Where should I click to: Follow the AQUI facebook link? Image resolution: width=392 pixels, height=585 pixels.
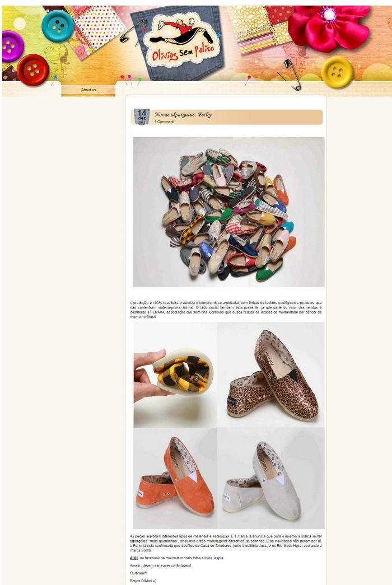tap(134, 558)
